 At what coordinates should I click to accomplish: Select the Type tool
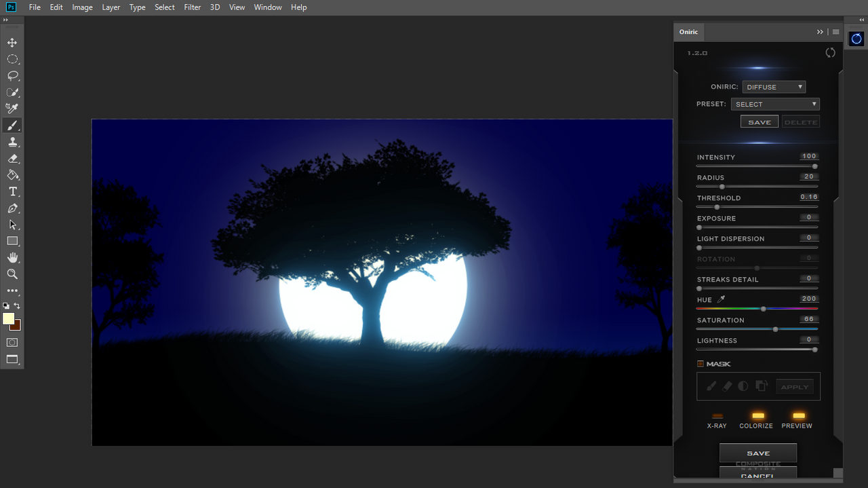[x=12, y=191]
